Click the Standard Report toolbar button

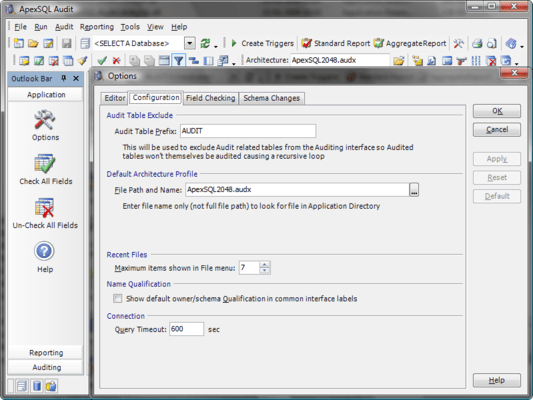pyautogui.click(x=336, y=43)
